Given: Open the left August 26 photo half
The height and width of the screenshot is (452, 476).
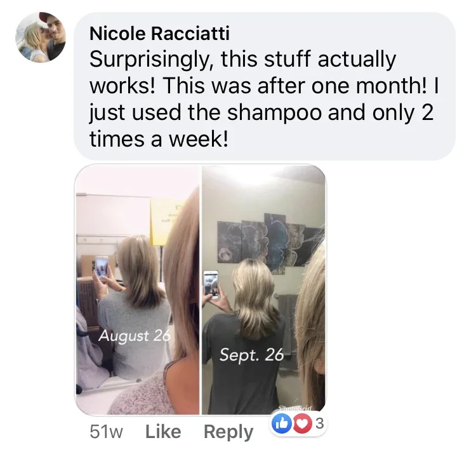Looking at the screenshot, I should coord(138,290).
